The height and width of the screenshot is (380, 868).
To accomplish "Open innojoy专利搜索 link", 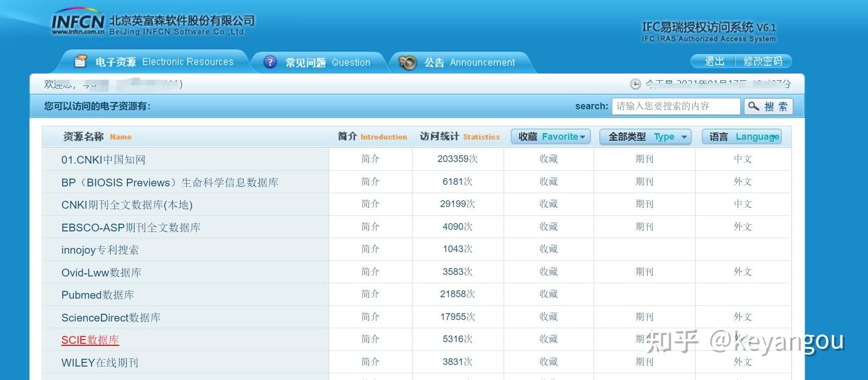I will 100,250.
